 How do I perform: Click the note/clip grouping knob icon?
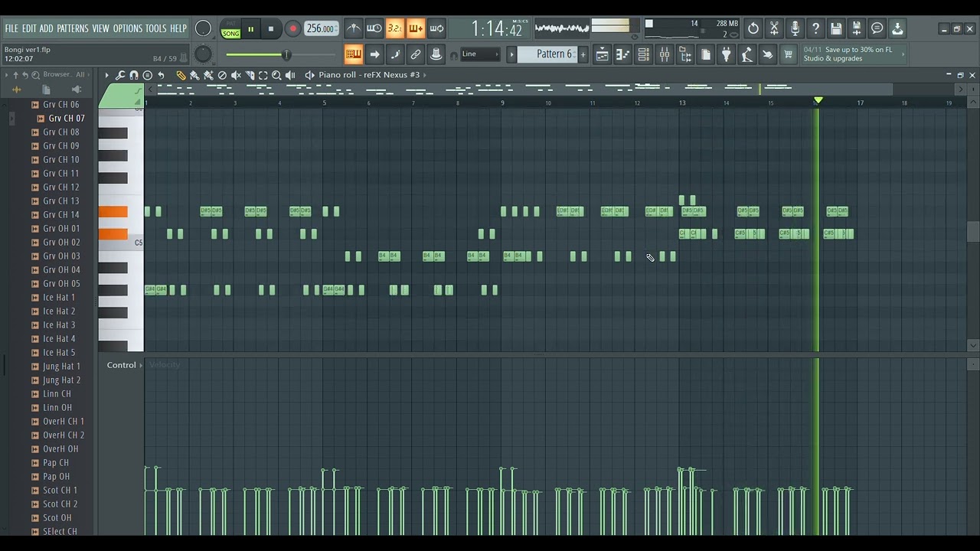436,54
